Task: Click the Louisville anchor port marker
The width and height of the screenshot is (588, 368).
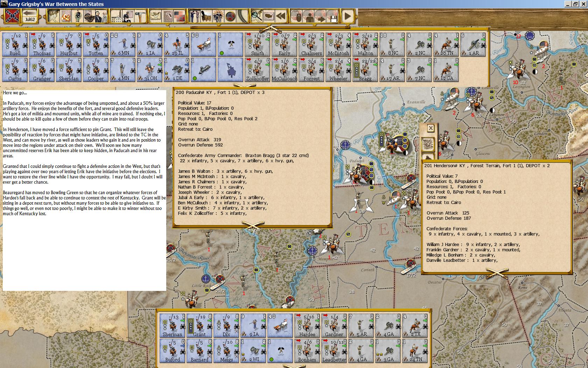Action: 471,92
